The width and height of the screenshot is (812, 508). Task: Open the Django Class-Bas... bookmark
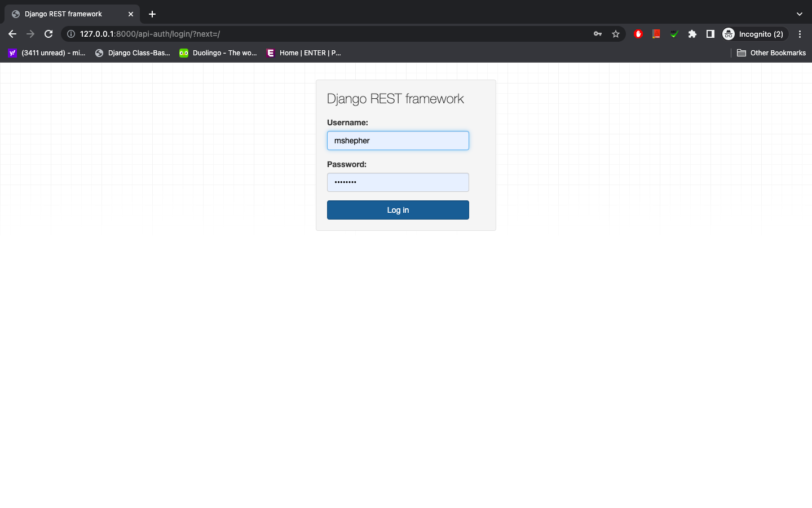[x=133, y=53]
